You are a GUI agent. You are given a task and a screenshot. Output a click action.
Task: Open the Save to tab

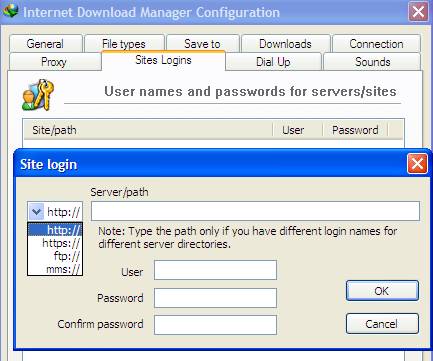coord(202,44)
